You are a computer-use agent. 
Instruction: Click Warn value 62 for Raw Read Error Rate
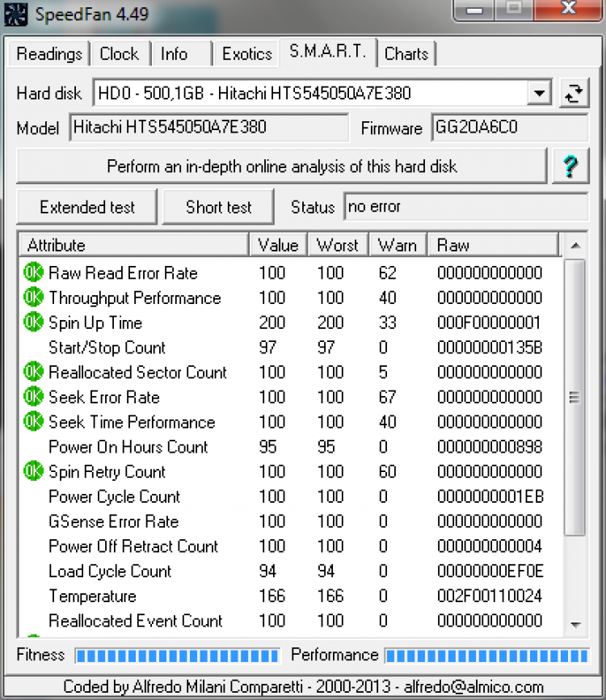point(387,272)
